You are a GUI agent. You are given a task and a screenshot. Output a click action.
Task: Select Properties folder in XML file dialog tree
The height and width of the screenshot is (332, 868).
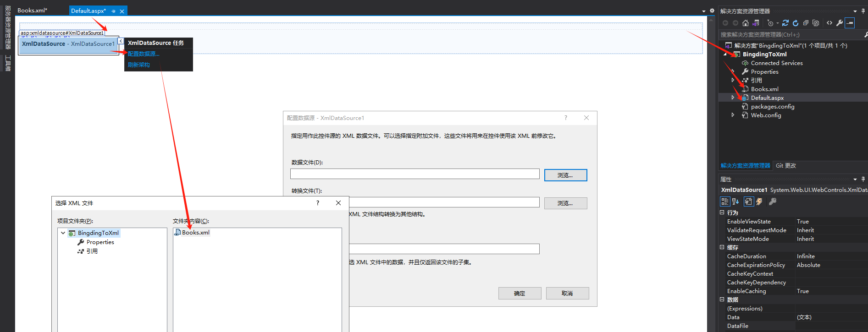tap(96, 242)
